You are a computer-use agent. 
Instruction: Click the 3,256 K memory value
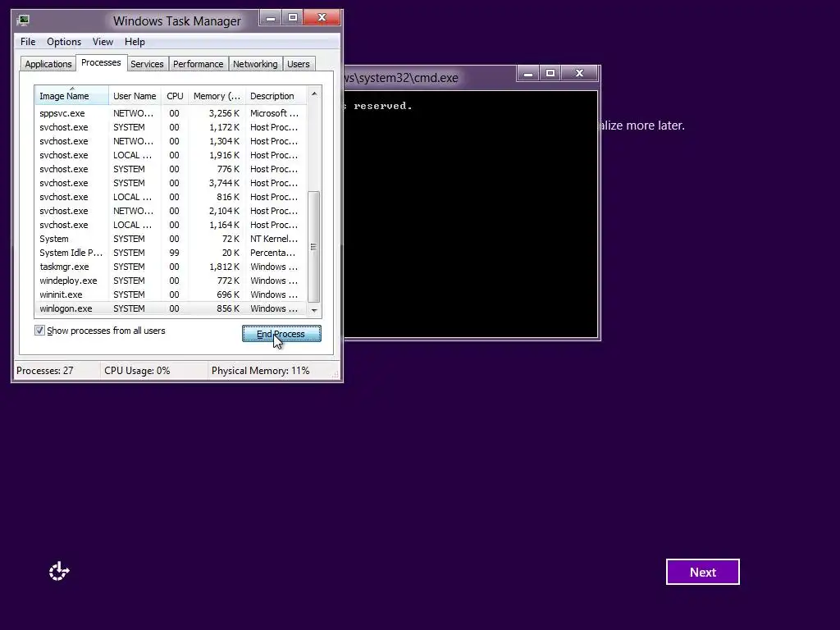click(x=224, y=113)
